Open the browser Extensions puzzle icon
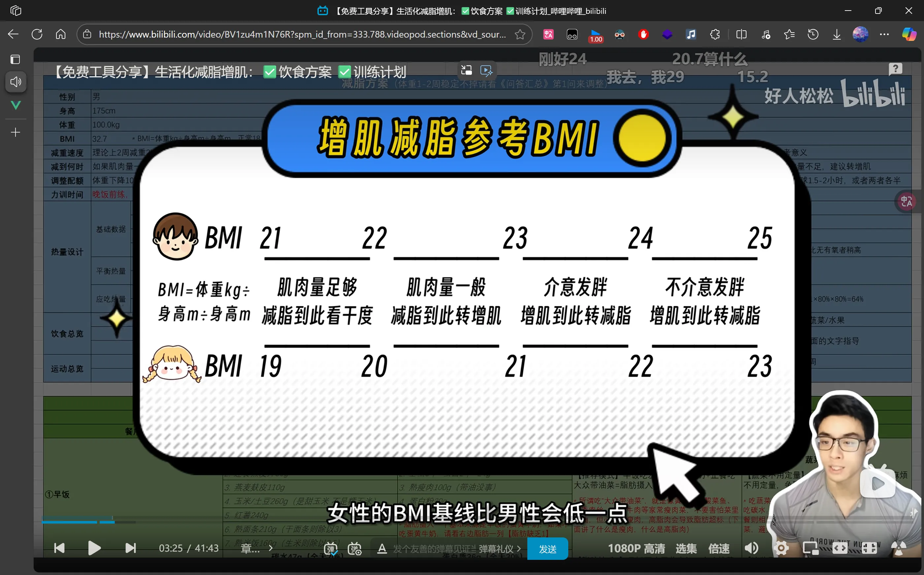924x575 pixels. tap(715, 35)
